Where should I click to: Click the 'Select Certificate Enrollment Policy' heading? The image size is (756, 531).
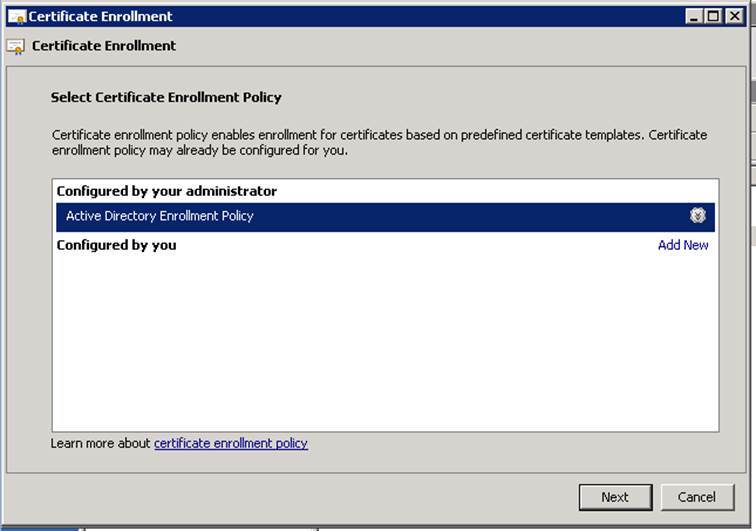click(166, 97)
